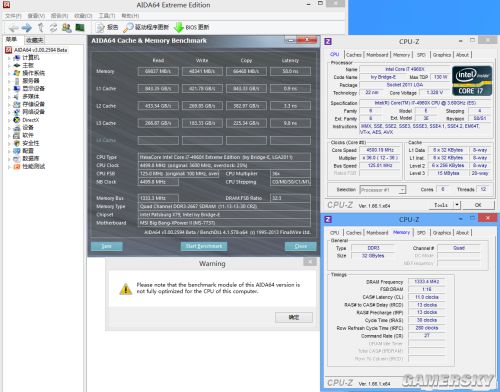The image size is (500, 392).
Task: Click the green chip icon in the toolbar
Action: tap(80, 27)
